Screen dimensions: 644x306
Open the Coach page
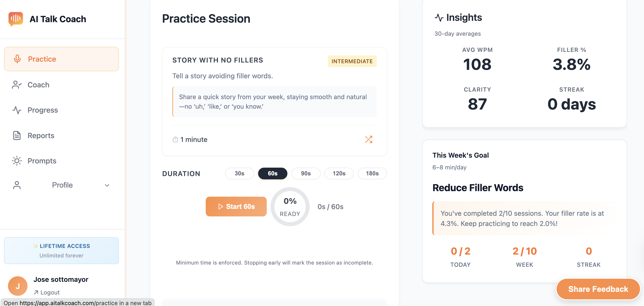tap(38, 85)
